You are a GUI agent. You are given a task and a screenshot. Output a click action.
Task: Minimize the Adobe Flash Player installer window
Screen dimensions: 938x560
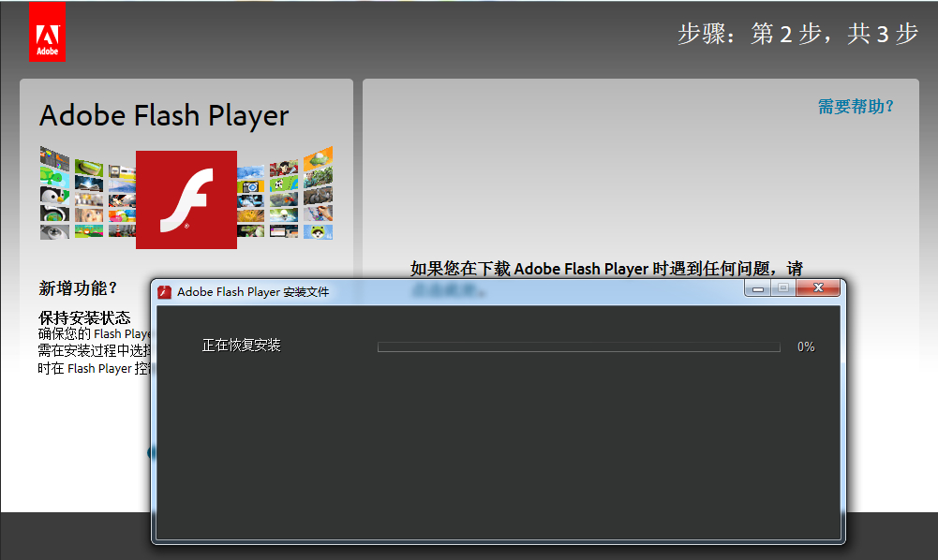click(x=758, y=288)
